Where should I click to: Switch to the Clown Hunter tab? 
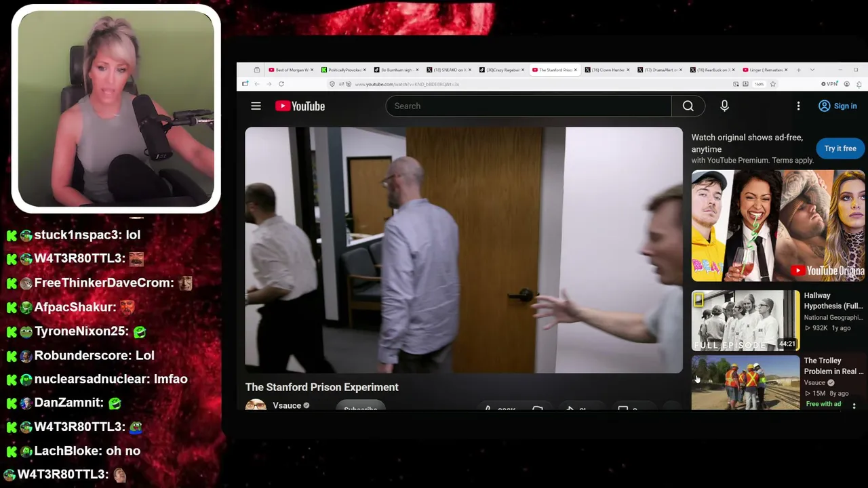(x=606, y=70)
